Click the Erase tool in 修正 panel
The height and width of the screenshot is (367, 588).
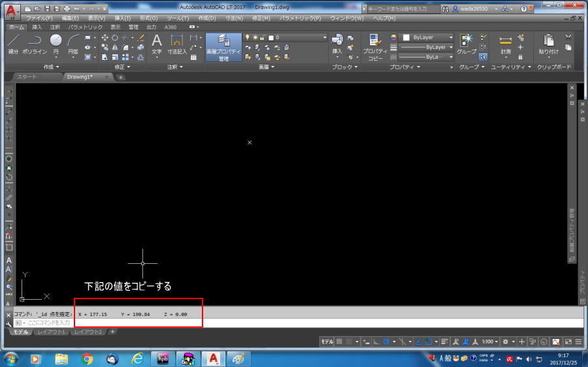point(140,37)
